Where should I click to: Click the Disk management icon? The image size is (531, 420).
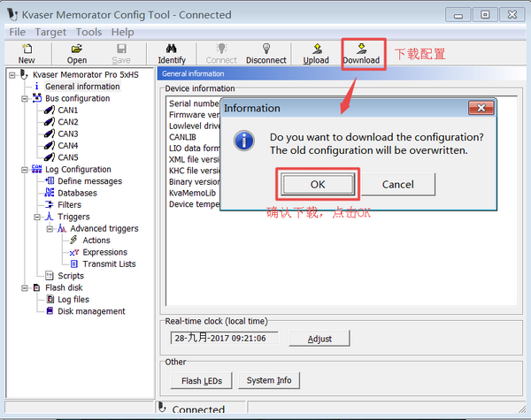50,310
